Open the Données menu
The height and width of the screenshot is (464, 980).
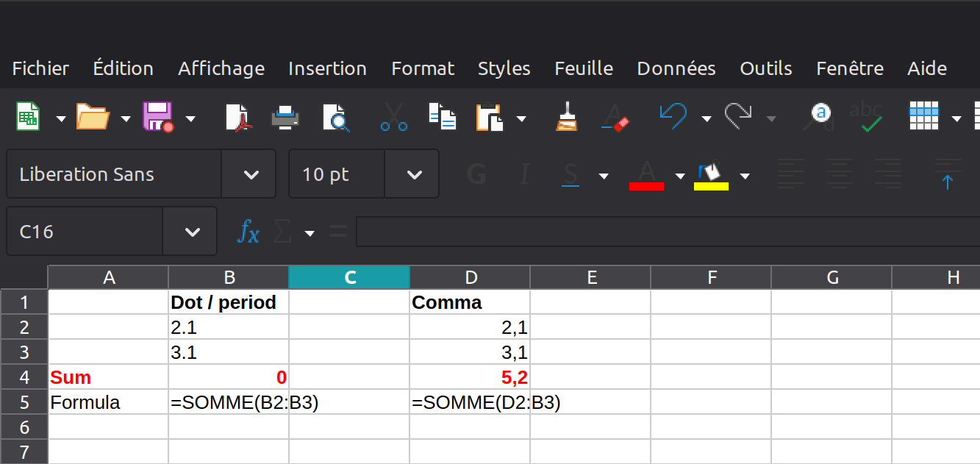click(676, 68)
